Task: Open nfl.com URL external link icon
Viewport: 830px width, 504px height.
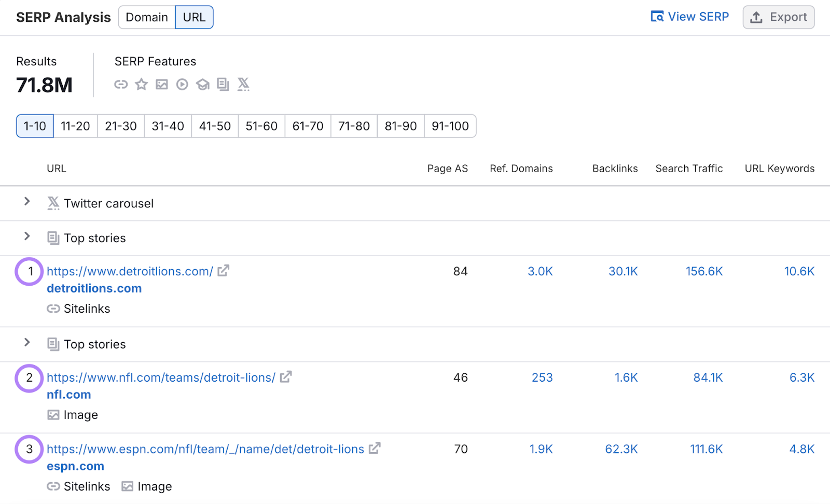Action: click(285, 377)
